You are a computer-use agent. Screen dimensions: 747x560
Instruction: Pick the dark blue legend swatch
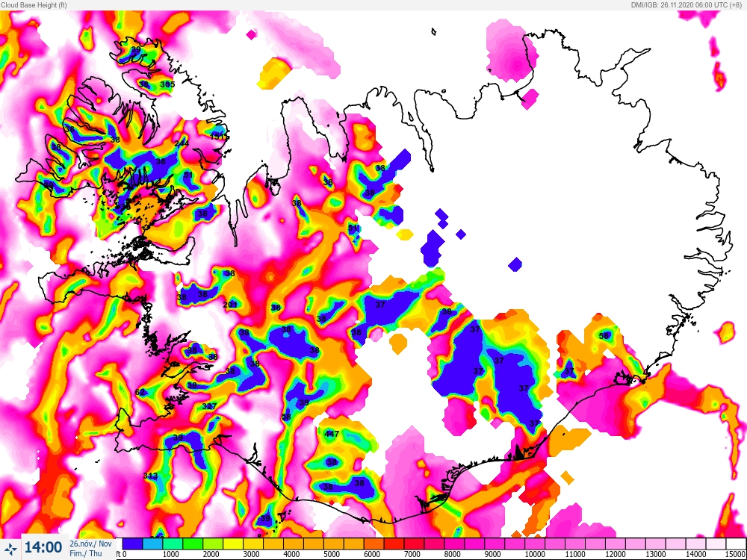(x=132, y=544)
